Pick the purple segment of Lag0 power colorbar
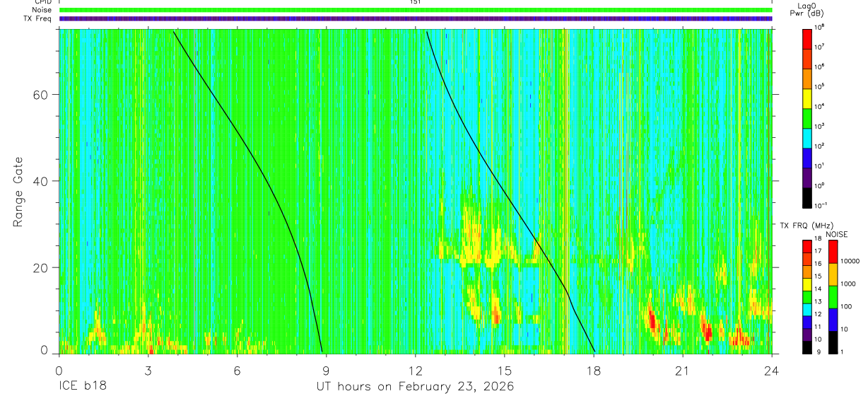 [808, 177]
